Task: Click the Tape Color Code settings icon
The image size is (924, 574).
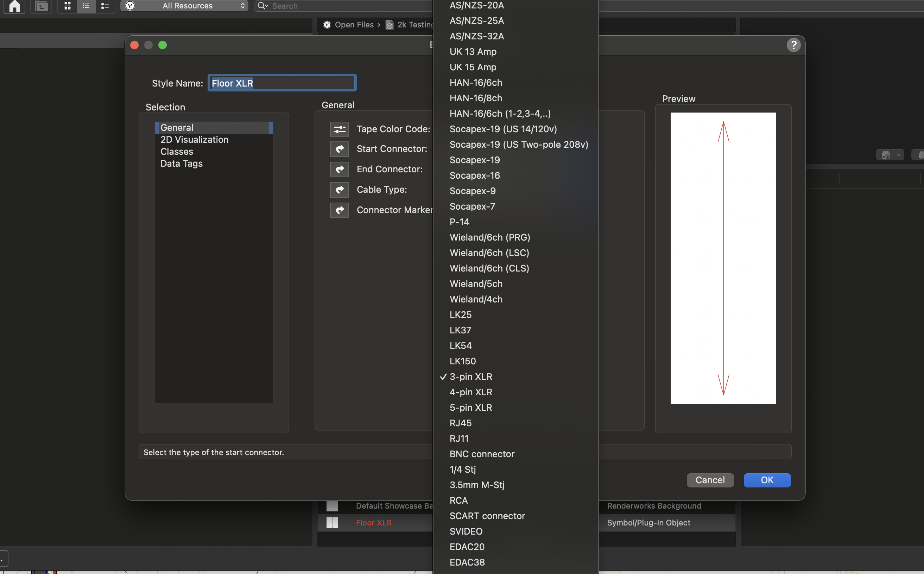Action: pyautogui.click(x=339, y=129)
